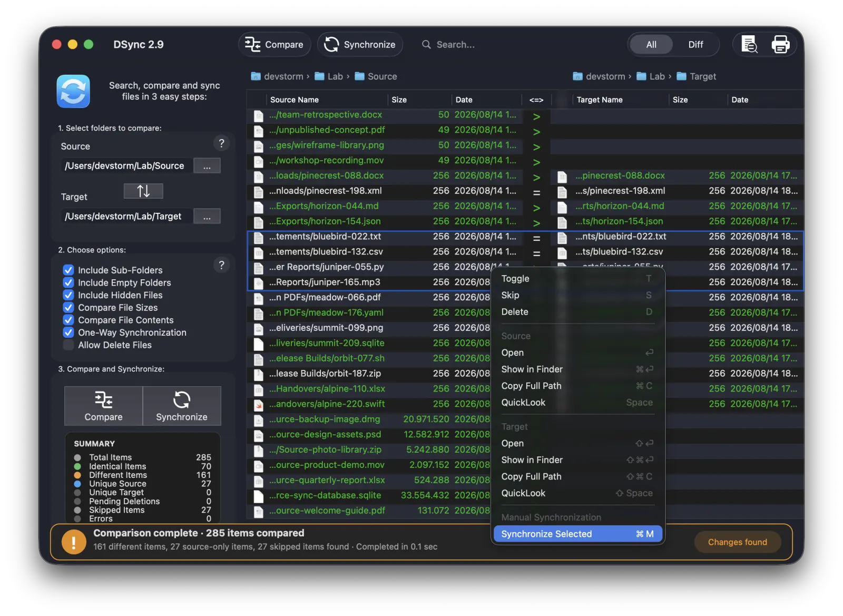
Task: Choose Source Show in Finder
Action: coord(577,369)
